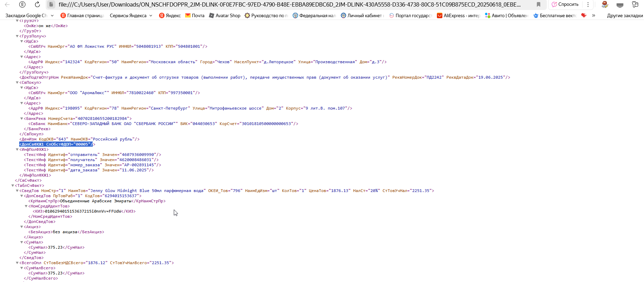This screenshot has width=644, height=282.
Task: Show hidden bookmarks with the double chevron
Action: point(594,15)
